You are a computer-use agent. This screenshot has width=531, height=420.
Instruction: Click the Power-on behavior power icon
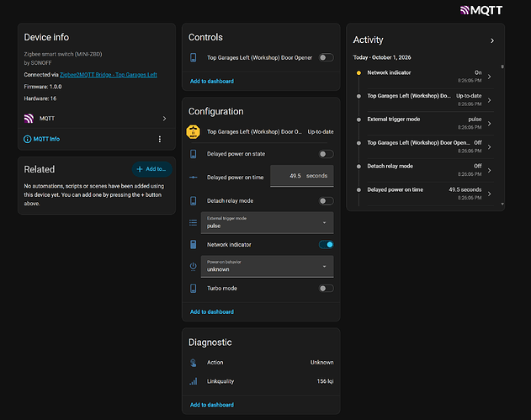193,267
